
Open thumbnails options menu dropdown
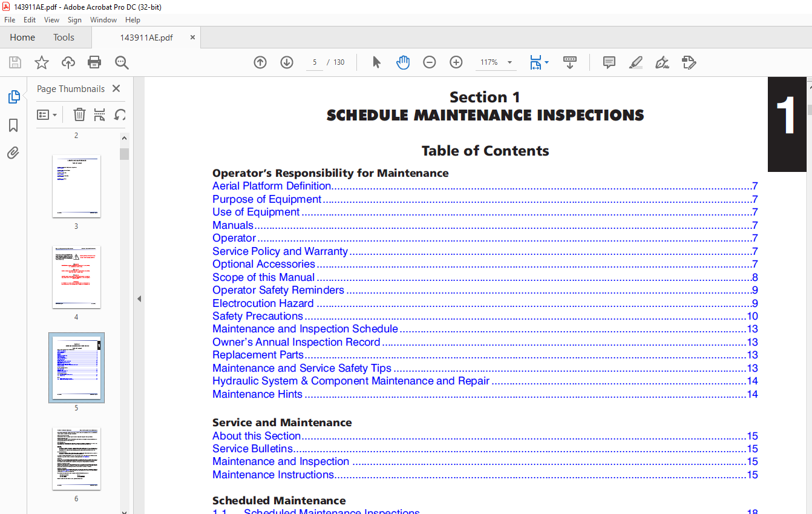click(47, 114)
